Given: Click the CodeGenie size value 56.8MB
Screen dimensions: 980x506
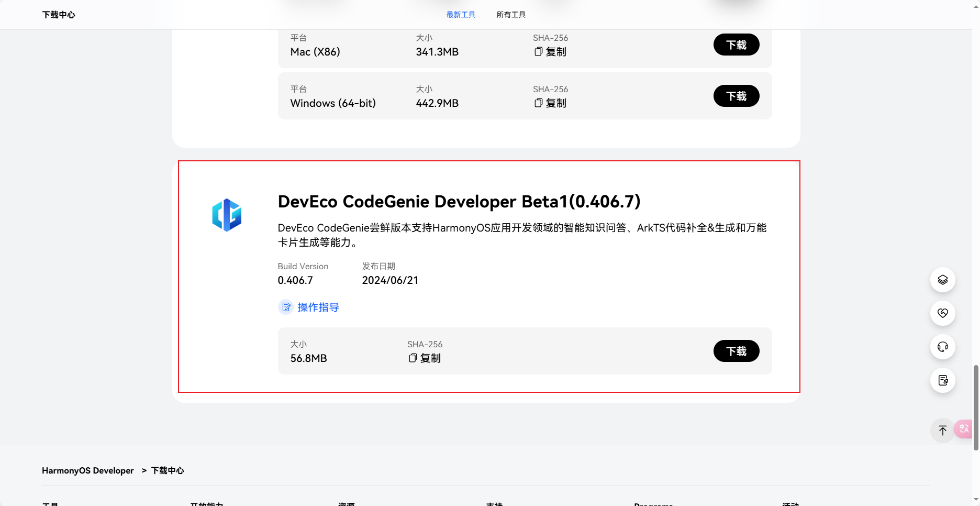Looking at the screenshot, I should (309, 358).
